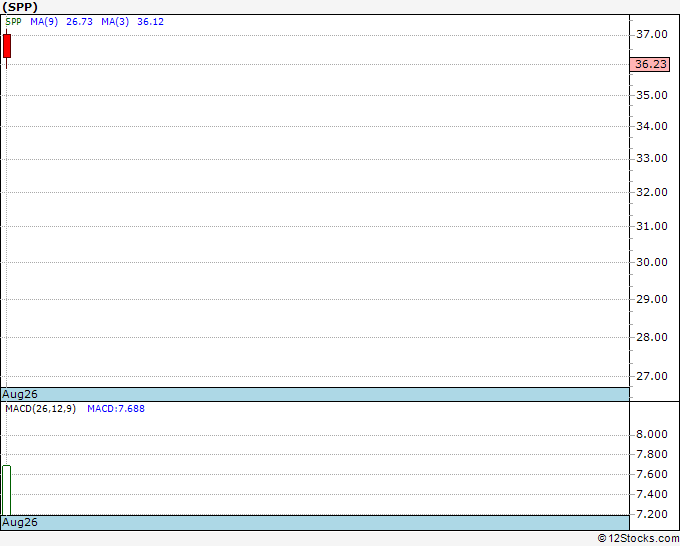Click the MA(9) legend label

pyautogui.click(x=44, y=22)
